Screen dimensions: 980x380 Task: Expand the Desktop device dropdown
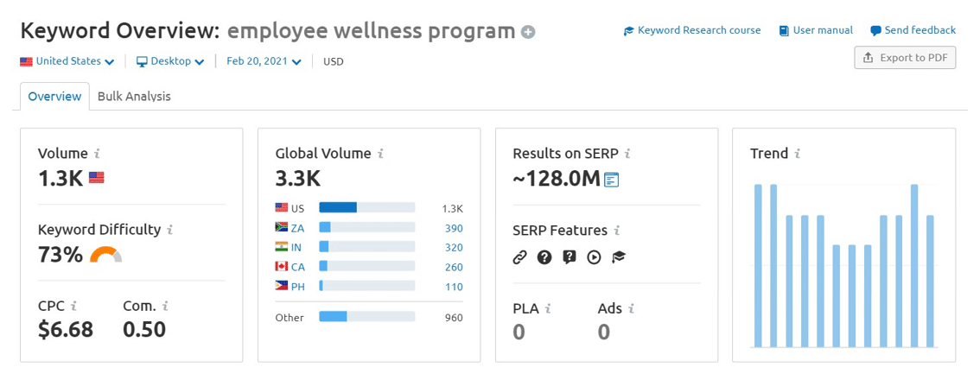pyautogui.click(x=170, y=61)
